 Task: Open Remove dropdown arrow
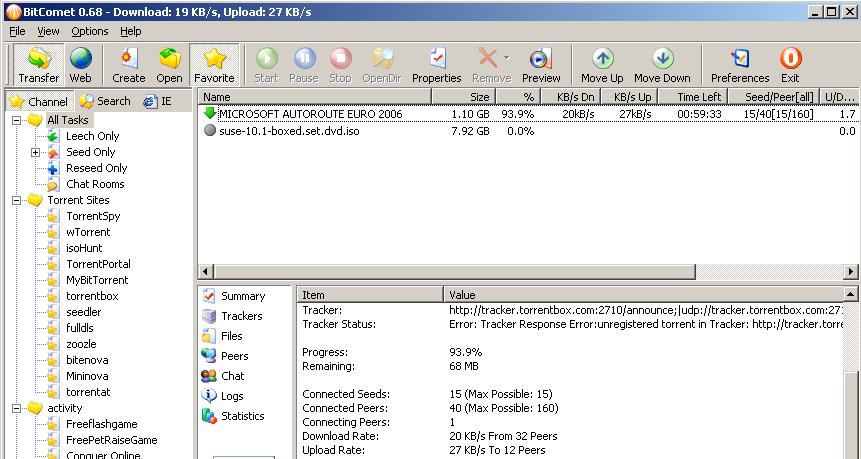(x=506, y=58)
